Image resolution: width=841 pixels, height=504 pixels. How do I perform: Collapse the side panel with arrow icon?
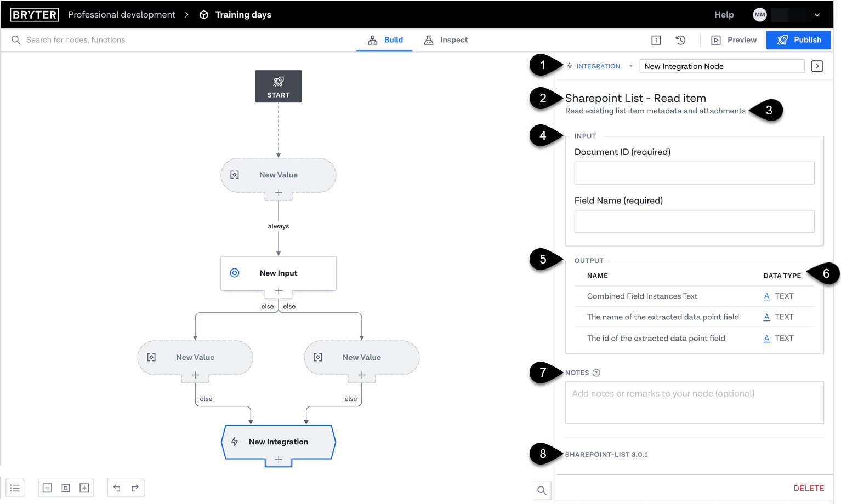[817, 66]
